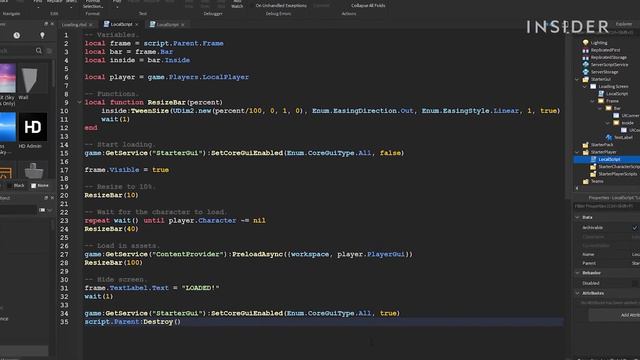Click Collapse All Folds in Actions
640x360 pixels.
(368, 5)
